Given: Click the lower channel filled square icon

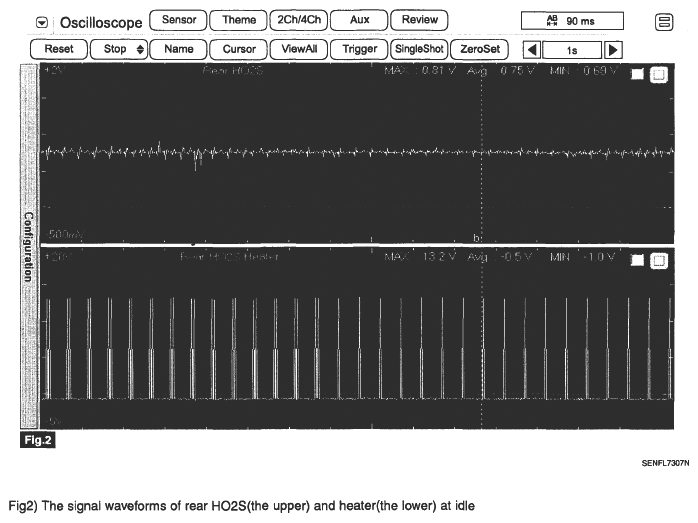Looking at the screenshot, I should pos(639,260).
